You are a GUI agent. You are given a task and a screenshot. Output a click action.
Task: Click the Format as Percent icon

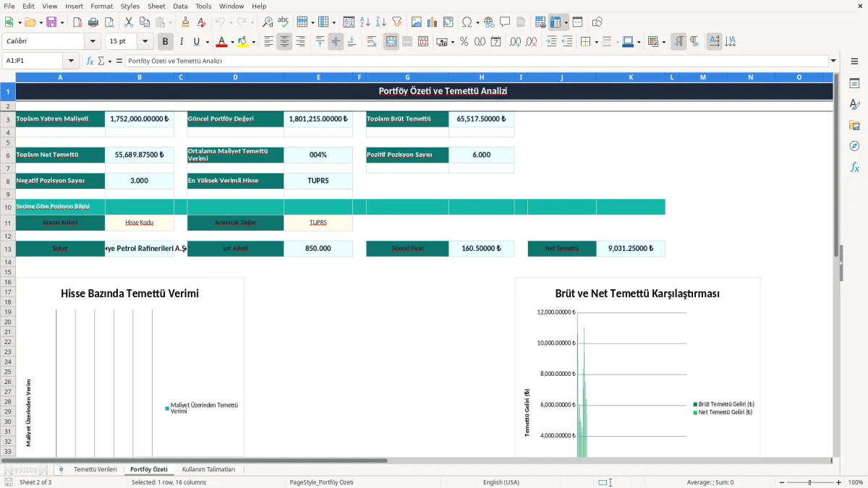point(464,42)
